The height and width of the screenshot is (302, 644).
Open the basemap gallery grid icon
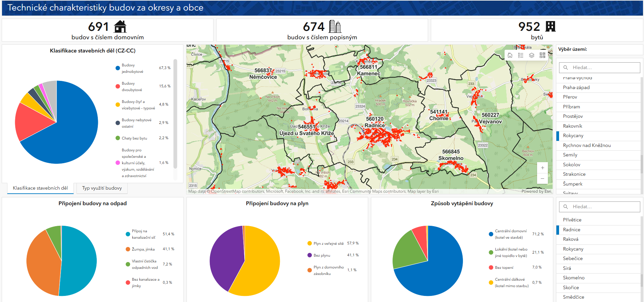(x=542, y=55)
